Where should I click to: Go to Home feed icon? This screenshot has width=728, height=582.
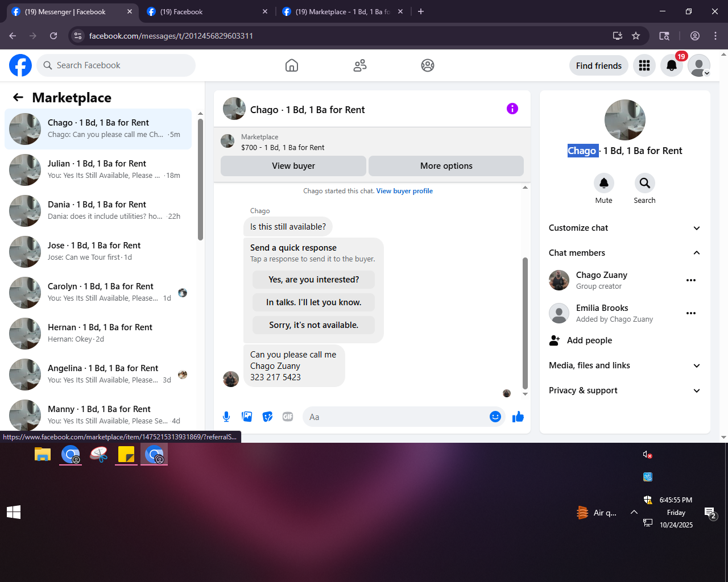(x=292, y=65)
